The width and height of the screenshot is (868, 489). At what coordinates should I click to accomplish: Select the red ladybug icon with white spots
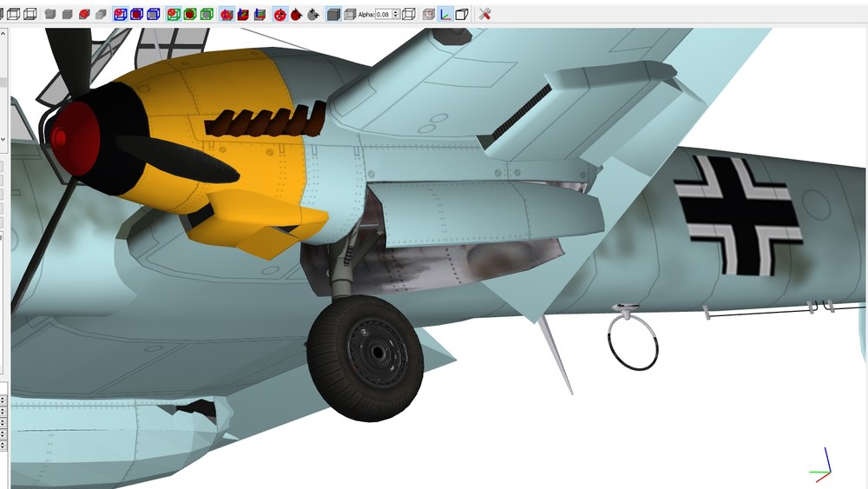[x=280, y=15]
